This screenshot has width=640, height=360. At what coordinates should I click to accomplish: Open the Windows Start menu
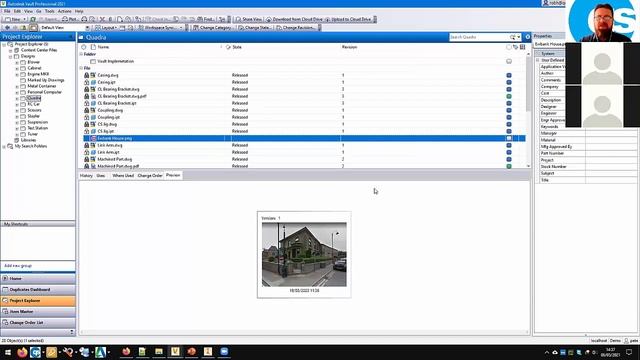pyautogui.click(x=7, y=352)
